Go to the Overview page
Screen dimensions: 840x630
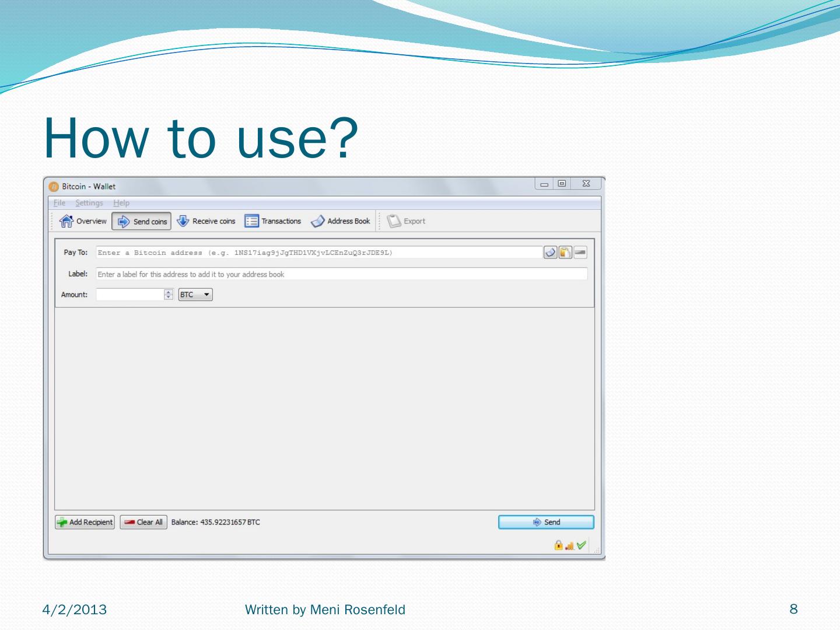pyautogui.click(x=83, y=221)
